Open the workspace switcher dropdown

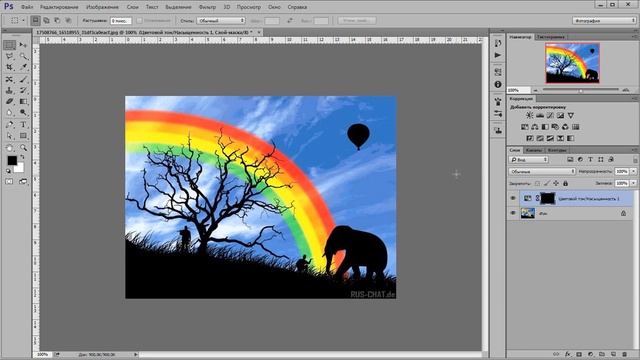[x=604, y=20]
